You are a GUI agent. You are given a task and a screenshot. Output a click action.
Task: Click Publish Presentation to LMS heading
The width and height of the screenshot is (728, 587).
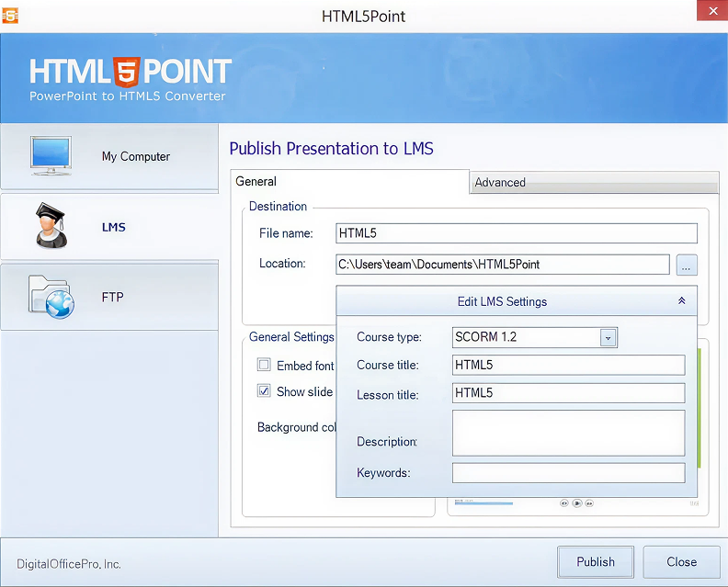tap(332, 149)
